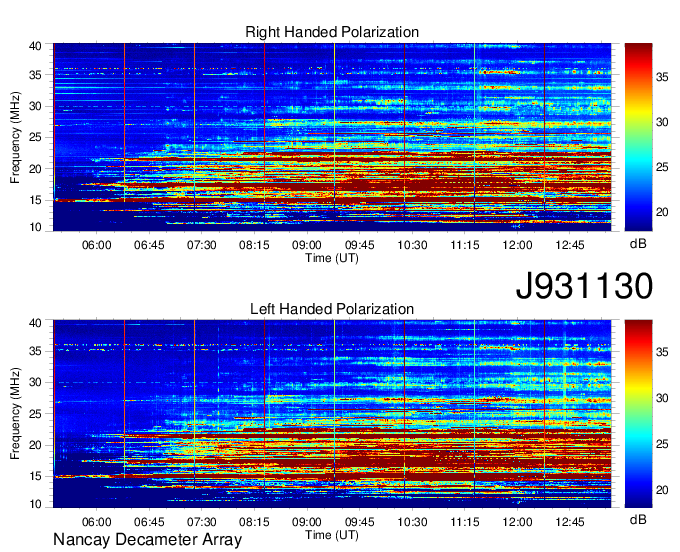Pick the 25 MHz frequency tick, Left Handed plot
680x552 pixels.
(35, 414)
